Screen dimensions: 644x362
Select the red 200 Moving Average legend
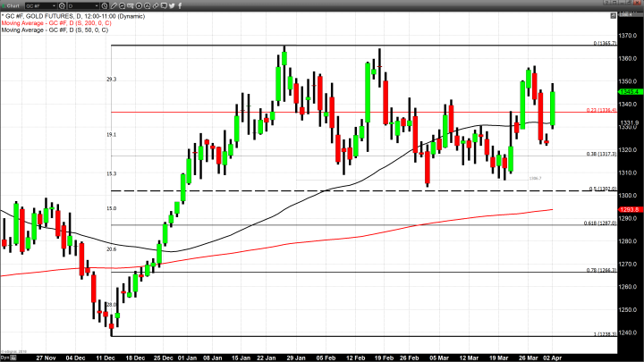pos(55,25)
